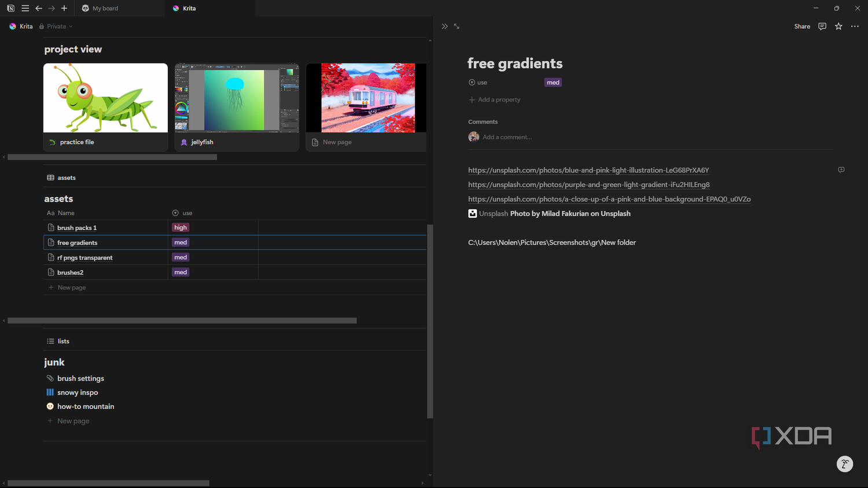Add a New page in junk list
868x488 pixels.
coord(68,421)
